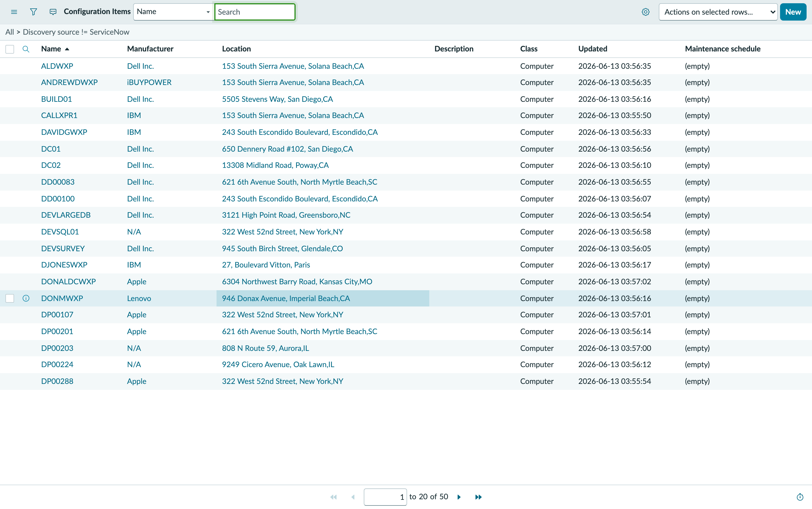Sort by Location column header
This screenshot has height=509, width=812.
[236, 49]
